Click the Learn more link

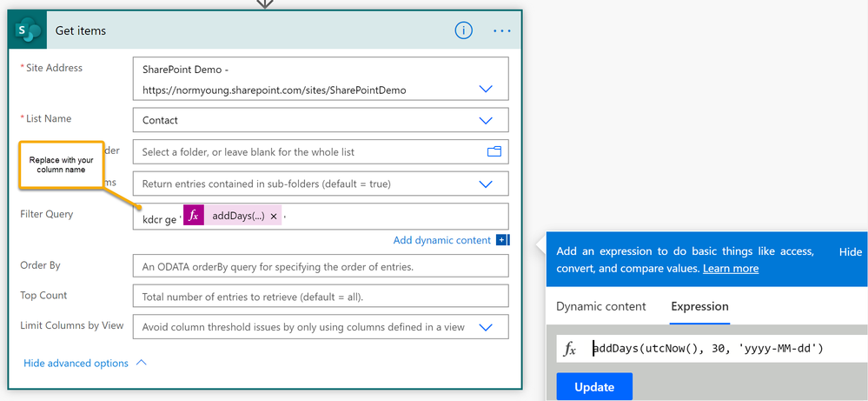(731, 268)
